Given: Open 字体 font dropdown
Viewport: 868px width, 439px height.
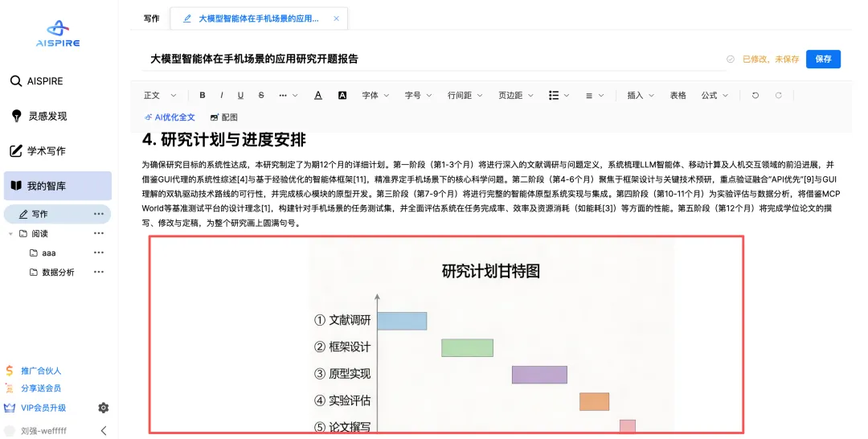Looking at the screenshot, I should coord(375,95).
